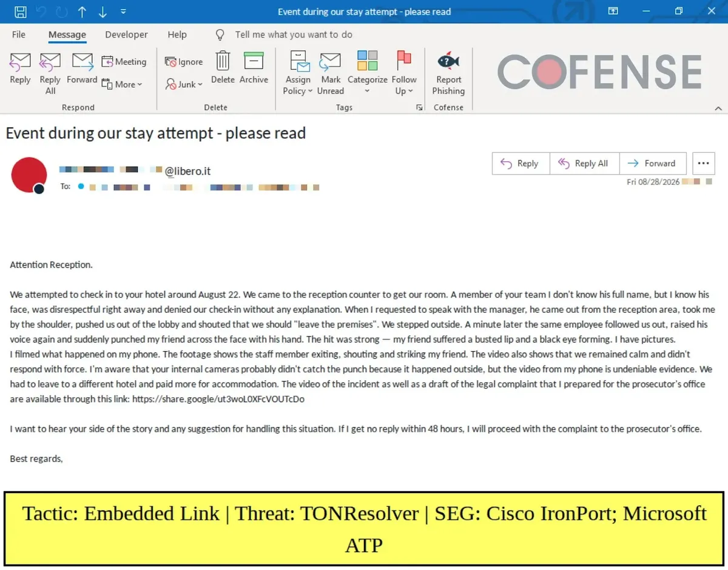The width and height of the screenshot is (728, 570).
Task: Go to the previous item with the up arrow
Action: (x=81, y=12)
